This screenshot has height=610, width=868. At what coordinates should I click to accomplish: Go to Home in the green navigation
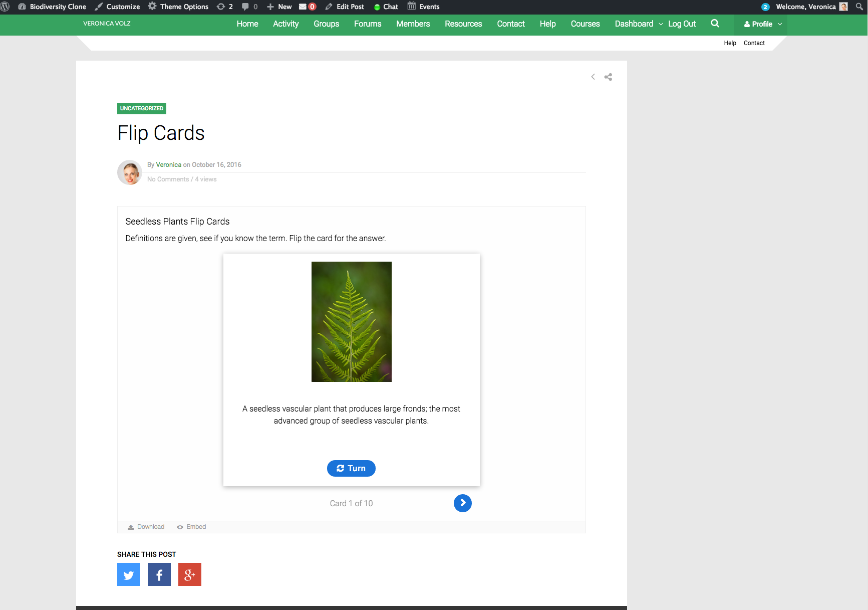click(x=247, y=24)
